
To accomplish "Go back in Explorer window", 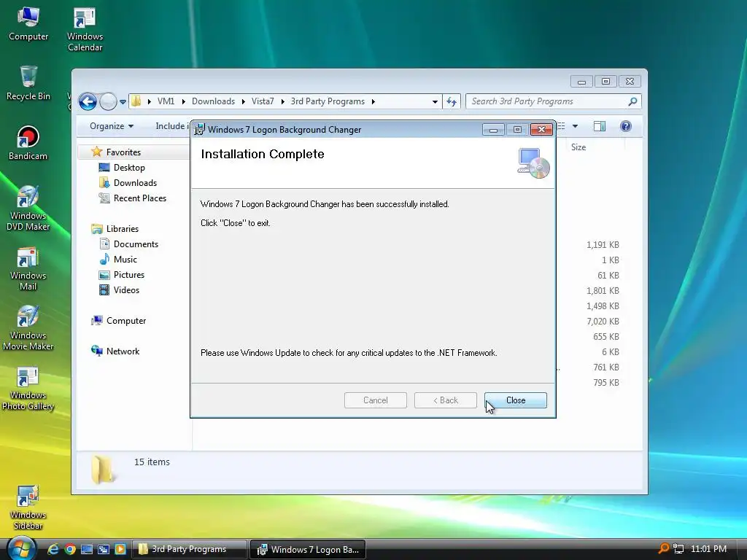I will coord(88,101).
